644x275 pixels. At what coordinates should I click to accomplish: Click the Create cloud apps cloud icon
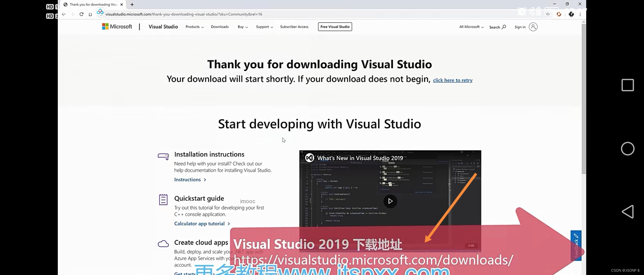pos(163,244)
